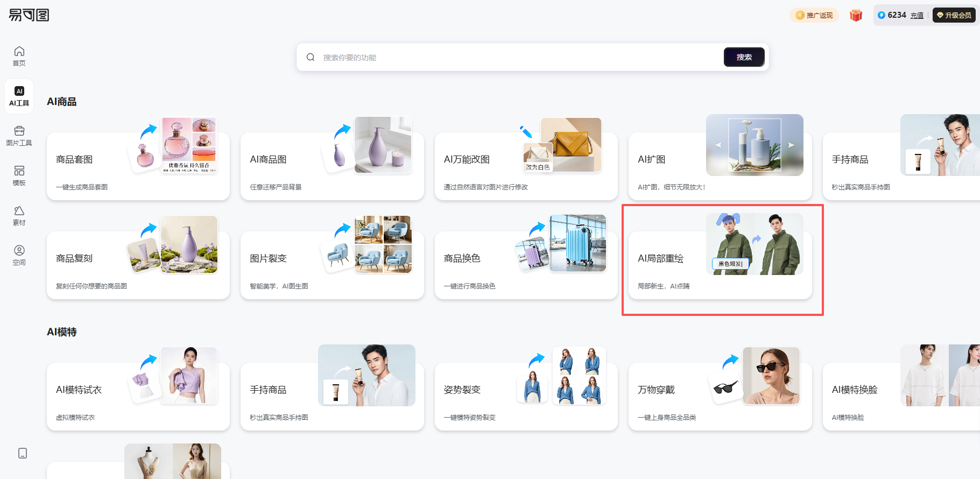Open 模板 templates in the sidebar
980x479 pixels.
point(19,175)
